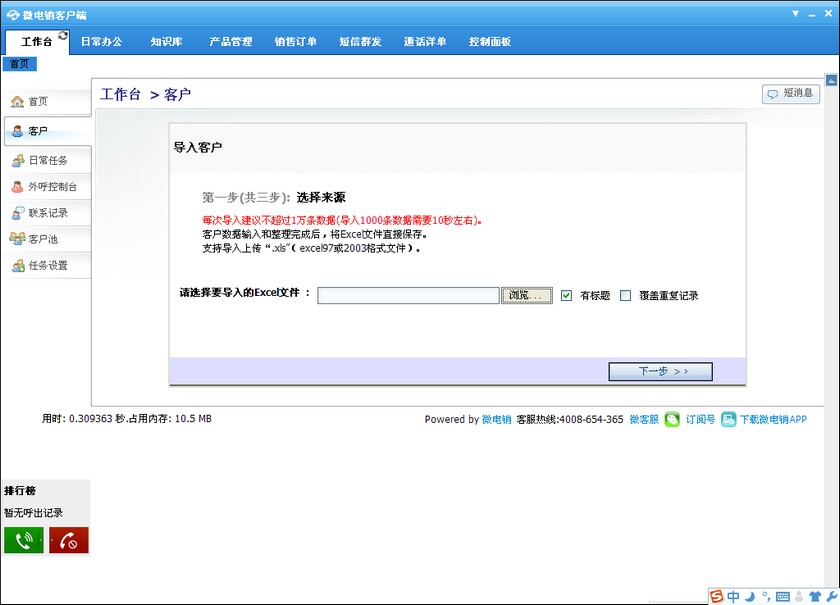Click the Excel file path input field
The width and height of the screenshot is (840, 605).
coord(408,295)
